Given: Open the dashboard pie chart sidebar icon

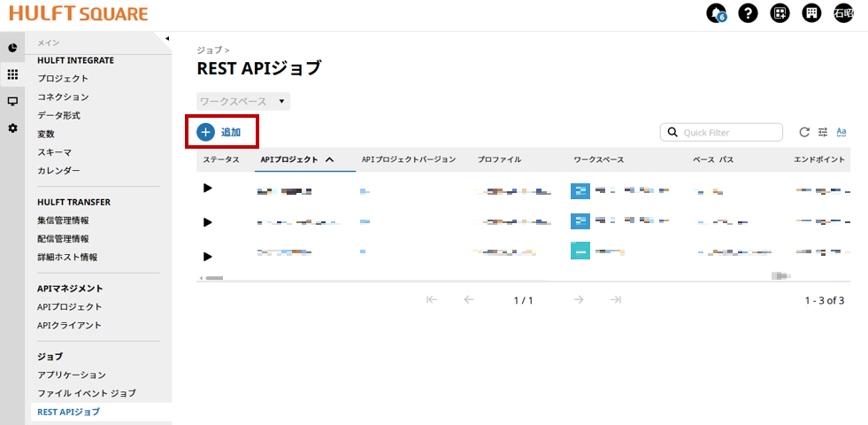Looking at the screenshot, I should (x=12, y=48).
